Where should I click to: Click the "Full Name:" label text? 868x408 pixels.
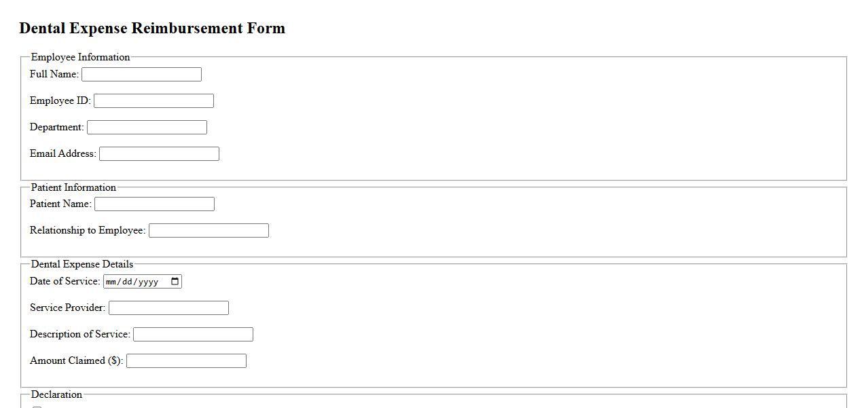tap(54, 74)
